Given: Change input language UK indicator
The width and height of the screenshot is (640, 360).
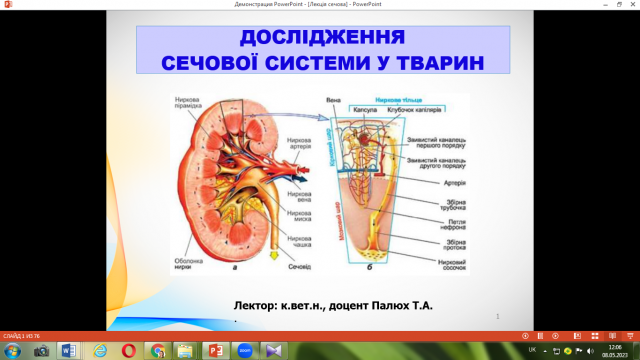Looking at the screenshot, I should (x=532, y=350).
